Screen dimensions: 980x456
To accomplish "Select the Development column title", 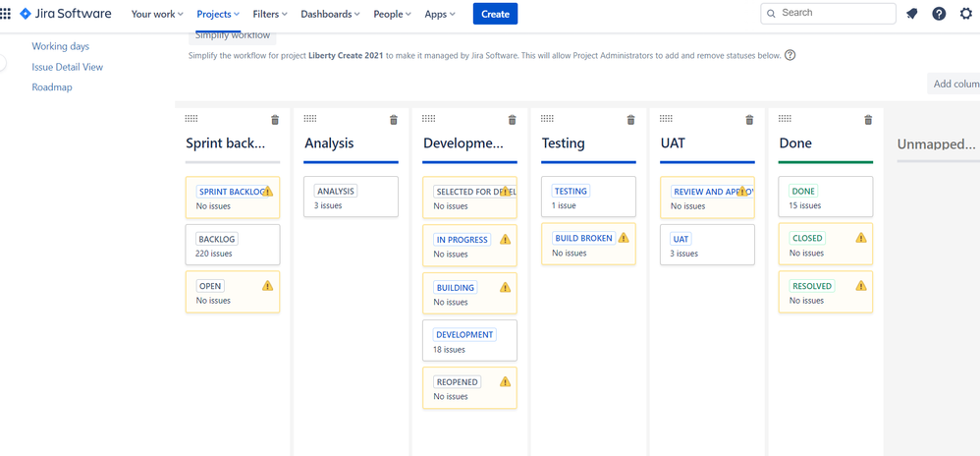I will click(x=463, y=143).
